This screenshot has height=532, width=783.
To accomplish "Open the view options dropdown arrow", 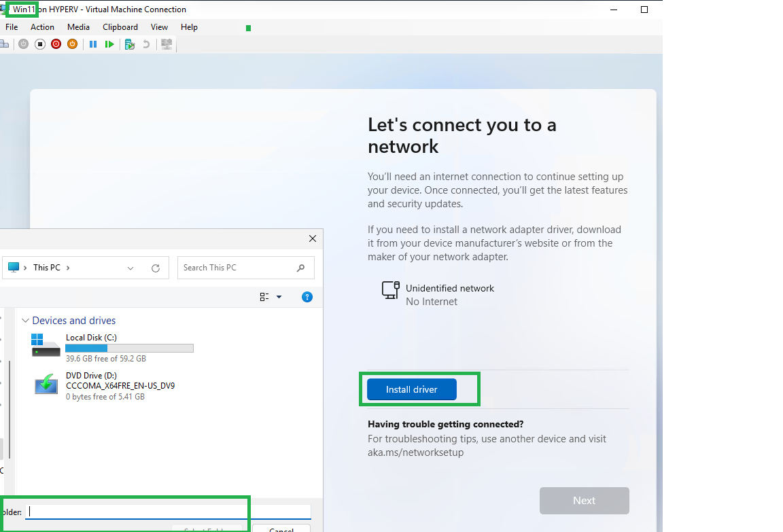I will [x=279, y=297].
